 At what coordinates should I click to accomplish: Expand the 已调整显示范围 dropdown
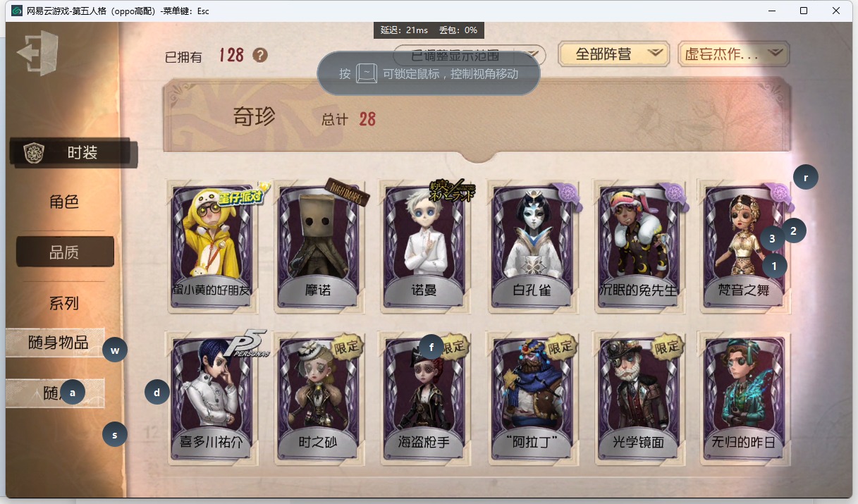click(470, 54)
